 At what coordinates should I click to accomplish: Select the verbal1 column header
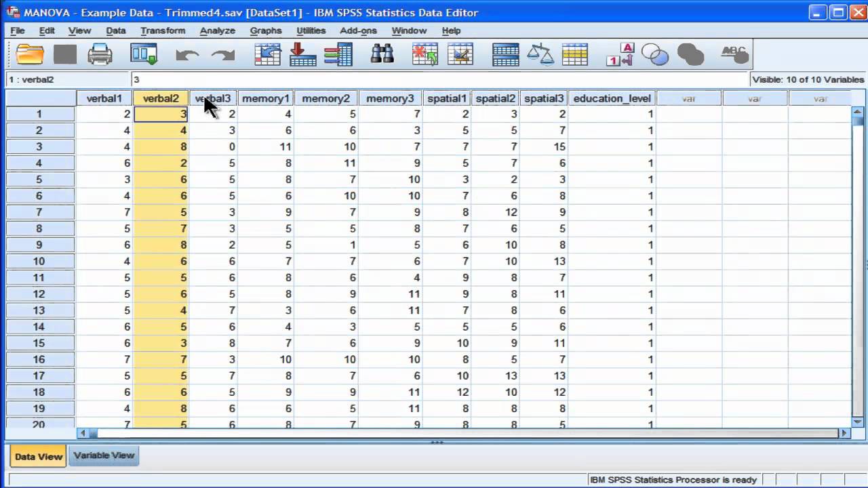tap(104, 98)
